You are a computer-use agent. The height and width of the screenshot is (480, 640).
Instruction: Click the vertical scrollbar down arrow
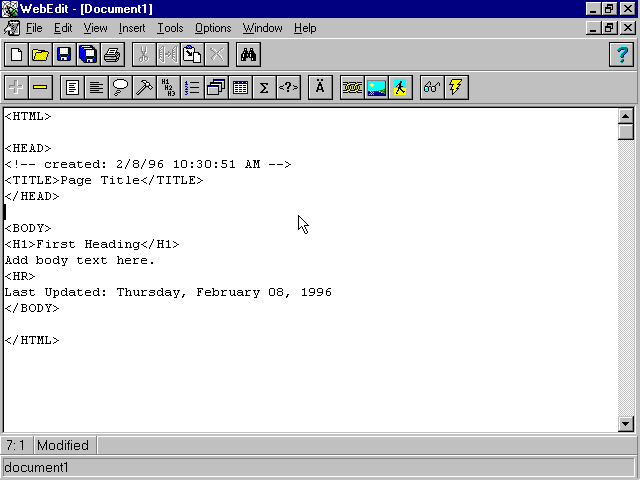[x=626, y=424]
